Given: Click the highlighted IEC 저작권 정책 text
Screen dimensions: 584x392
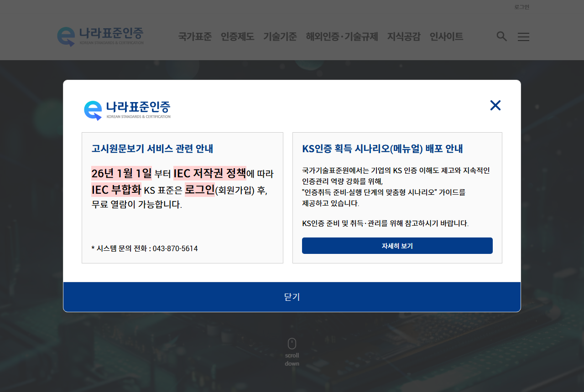Looking at the screenshot, I should point(209,173).
